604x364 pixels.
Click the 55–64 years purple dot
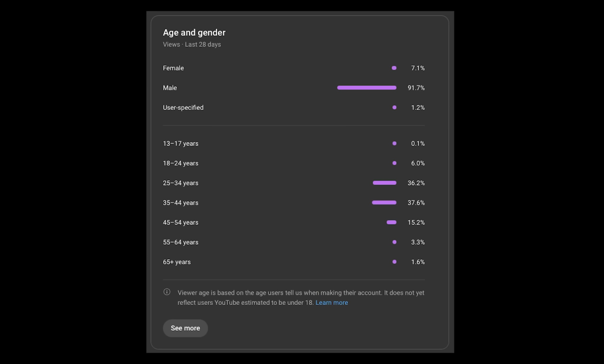pyautogui.click(x=394, y=242)
